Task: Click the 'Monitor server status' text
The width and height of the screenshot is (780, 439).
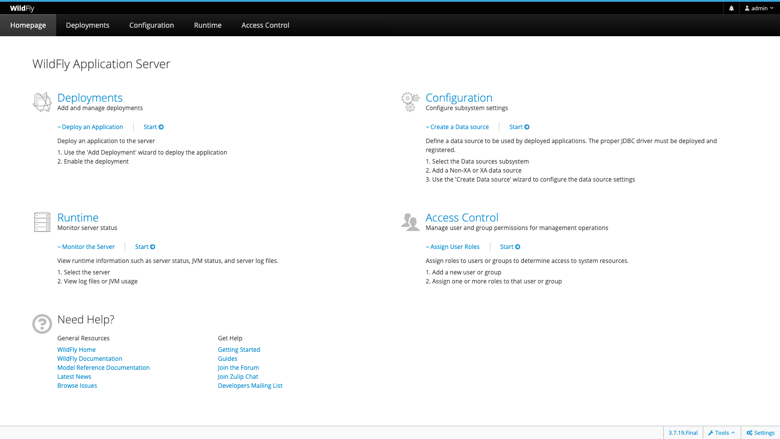Action: 87,228
